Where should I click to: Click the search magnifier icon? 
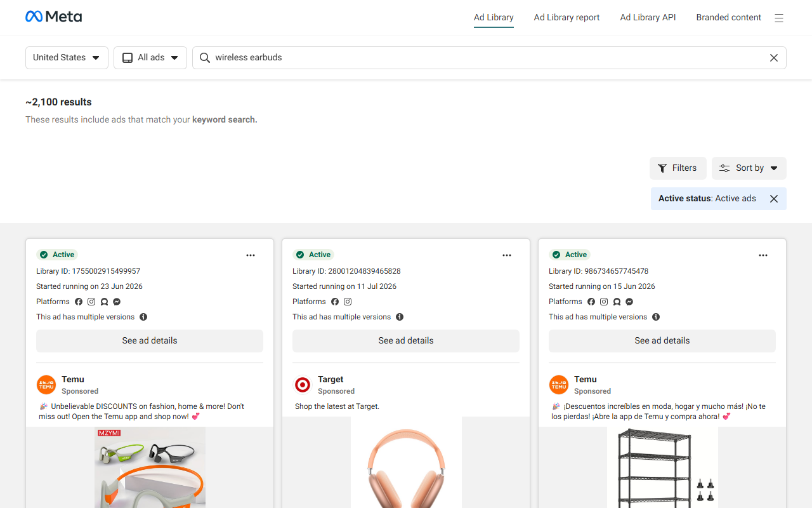tap(204, 58)
